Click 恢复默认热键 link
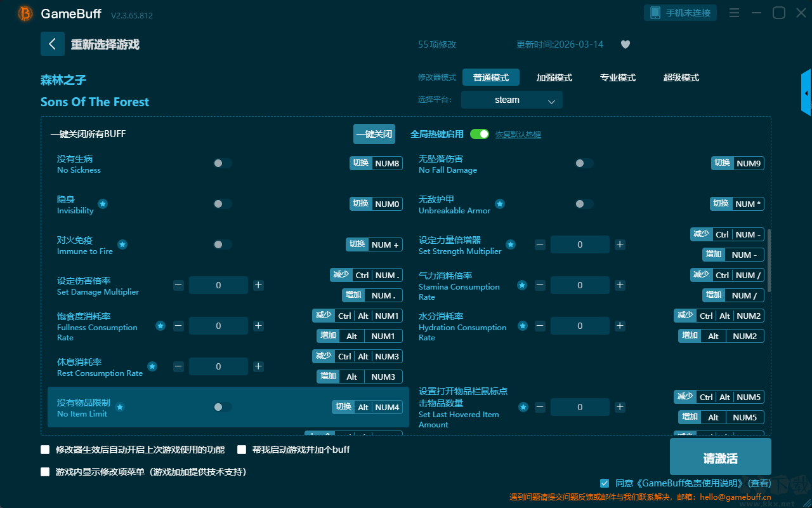The height and width of the screenshot is (508, 812). 518,135
